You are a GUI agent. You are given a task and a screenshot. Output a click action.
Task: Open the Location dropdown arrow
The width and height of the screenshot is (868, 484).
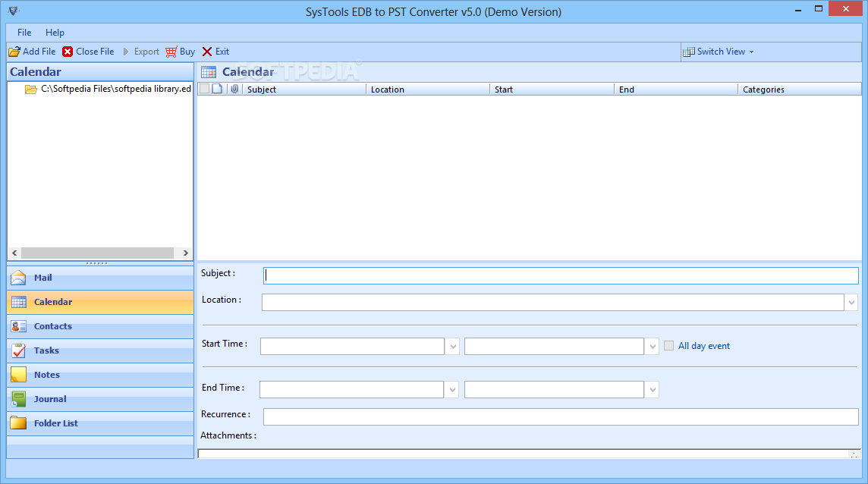851,303
